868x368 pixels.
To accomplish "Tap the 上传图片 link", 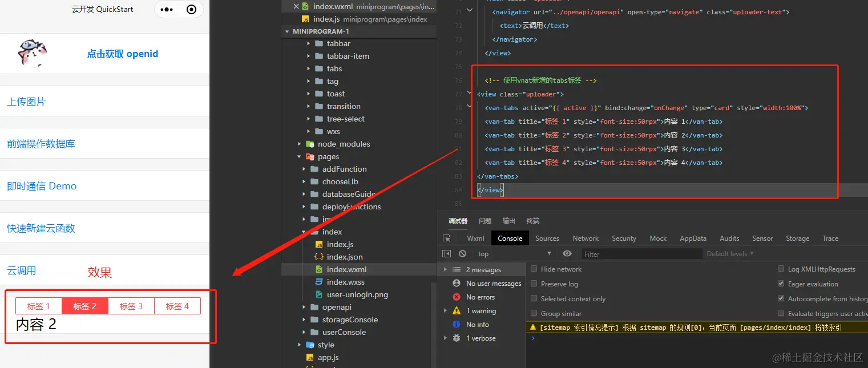I will (x=26, y=102).
